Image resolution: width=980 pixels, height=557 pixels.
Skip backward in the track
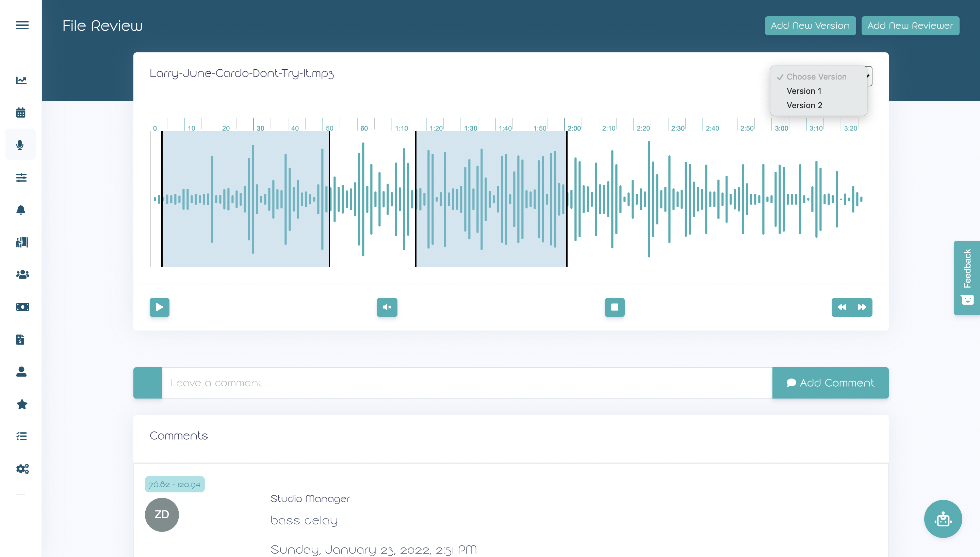842,307
